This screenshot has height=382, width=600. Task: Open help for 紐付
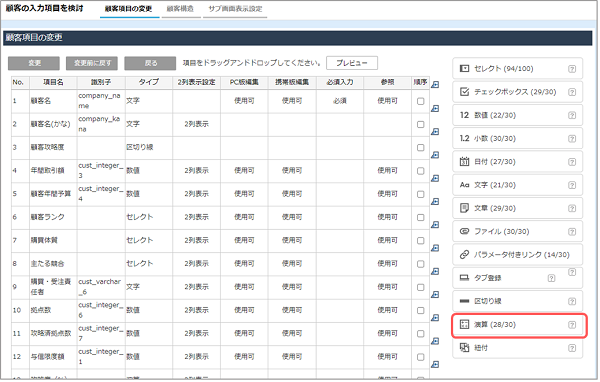pos(572,348)
